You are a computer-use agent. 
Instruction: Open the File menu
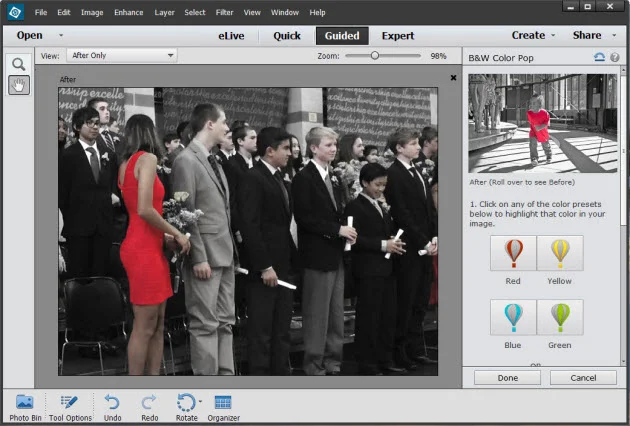[41, 12]
